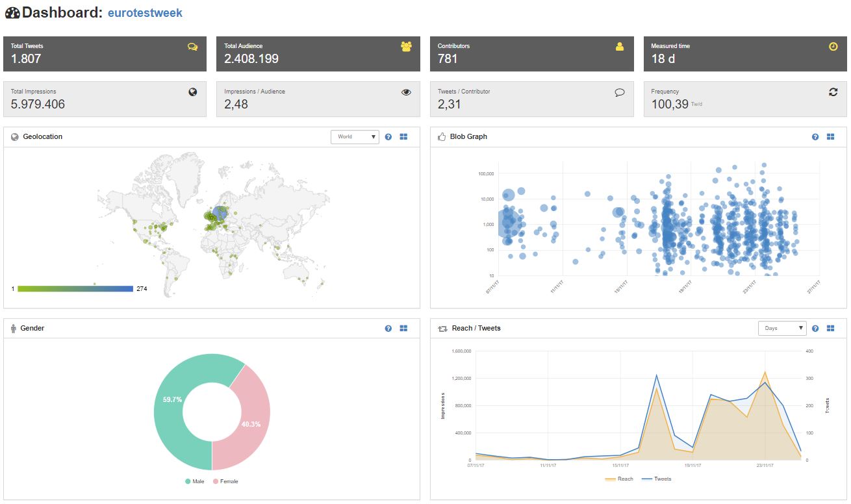Click the Total Audience stat card
This screenshot has width=851, height=504.
(318, 54)
